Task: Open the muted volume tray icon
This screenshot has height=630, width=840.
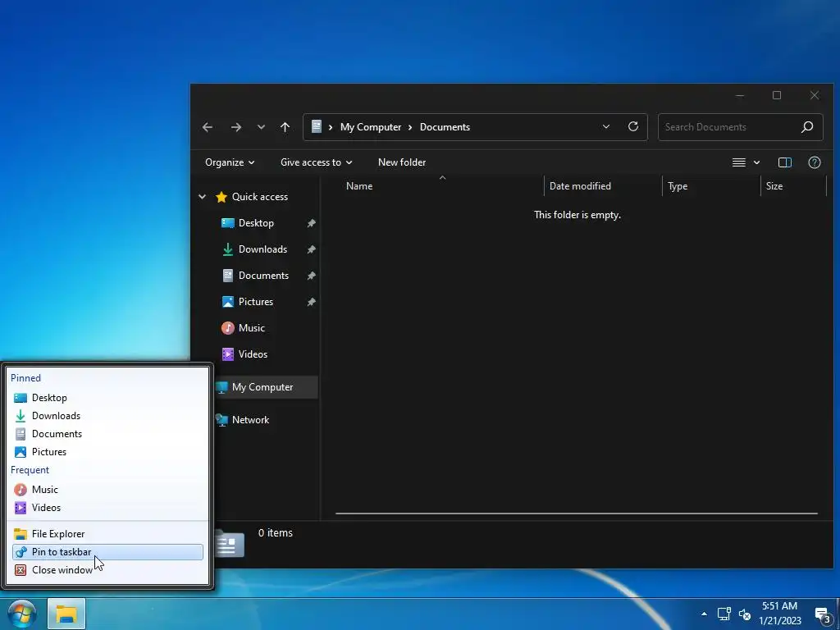Action: click(x=745, y=614)
